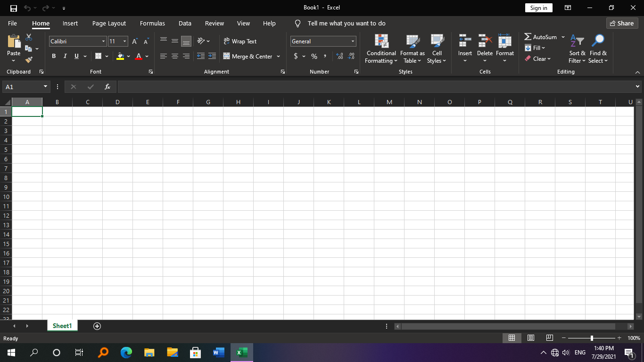Open Cell Styles gallery
The image size is (644, 362).
click(x=437, y=49)
